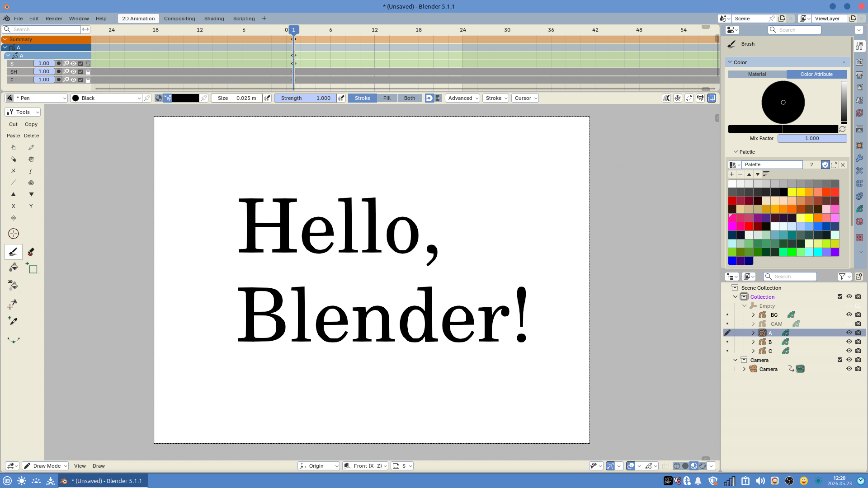The image size is (868, 488).
Task: Open the Draw Mode dropdown
Action: (45, 466)
